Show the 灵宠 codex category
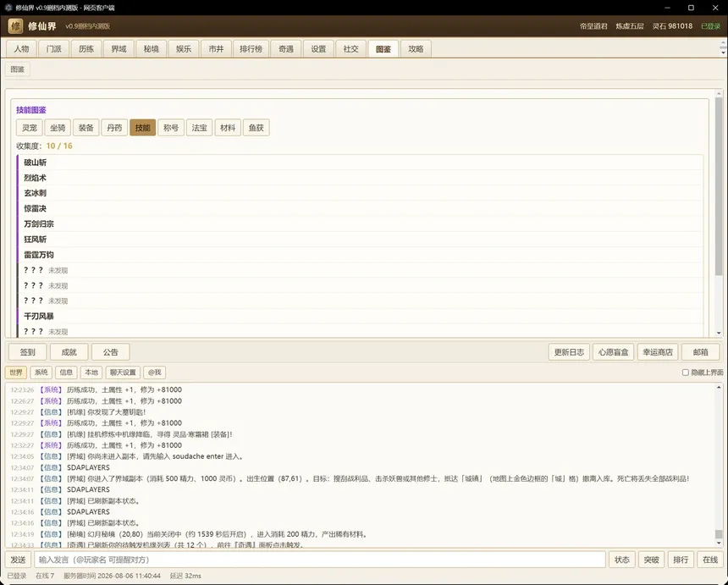 (x=30, y=128)
